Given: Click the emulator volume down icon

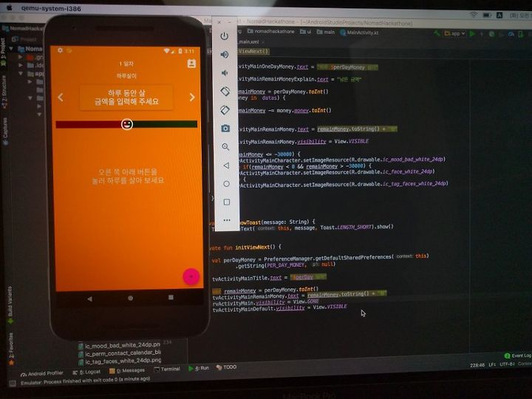Looking at the screenshot, I should click(225, 73).
